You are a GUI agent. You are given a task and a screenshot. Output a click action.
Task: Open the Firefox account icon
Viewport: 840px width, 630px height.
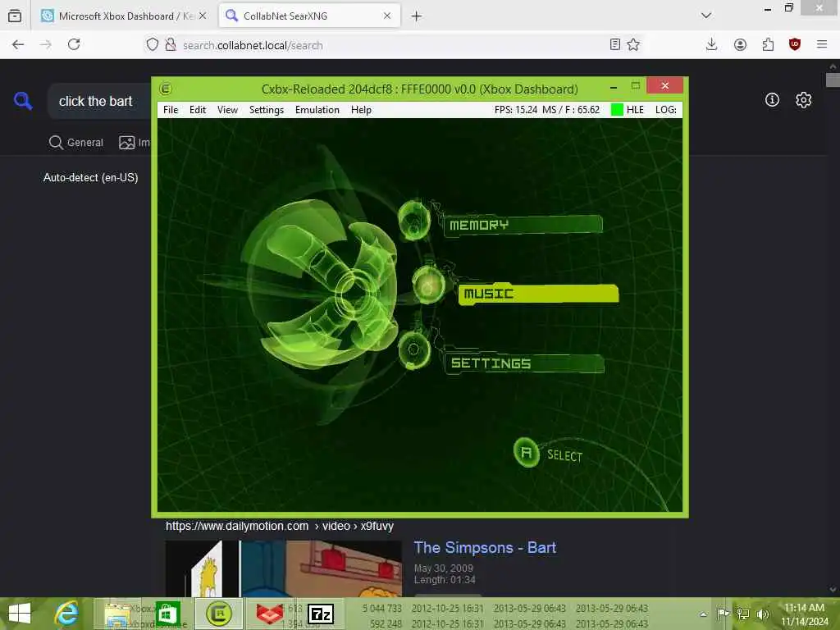point(740,44)
